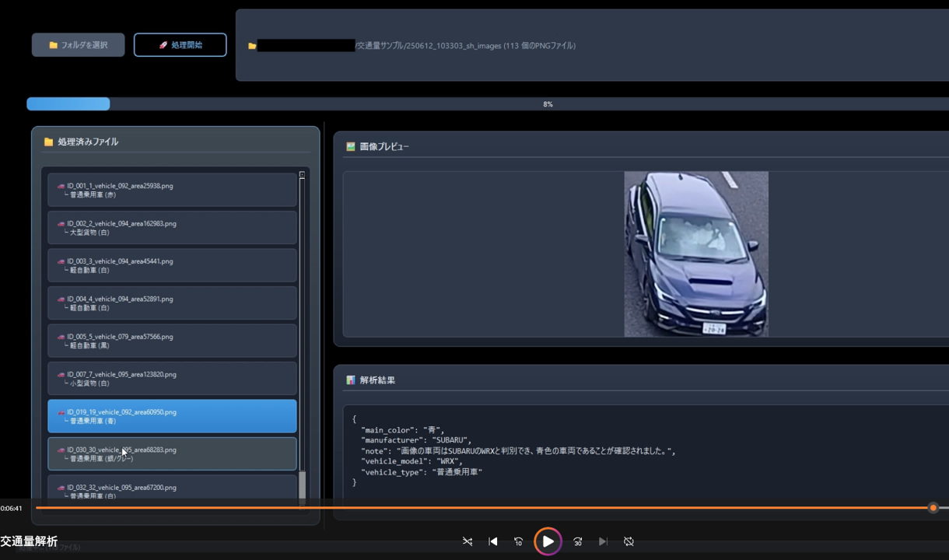949x560 pixels.
Task: Select ID_002_2_vehicle_094 大型貨物 entry
Action: tap(172, 228)
